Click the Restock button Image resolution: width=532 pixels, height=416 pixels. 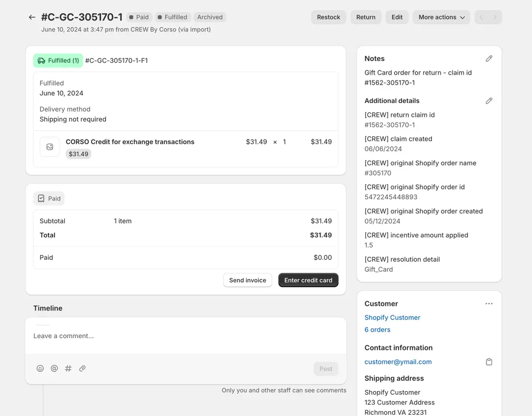[x=328, y=17]
